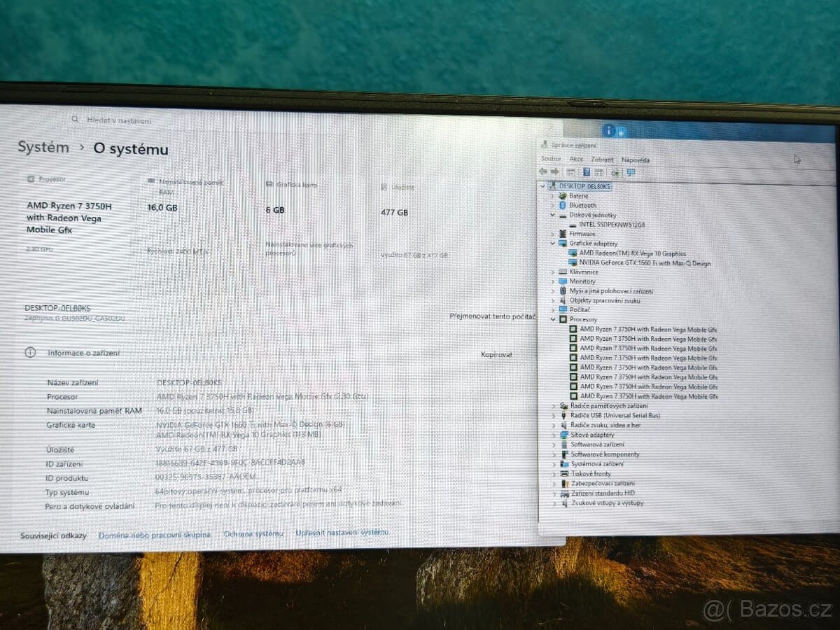
Task: Click the blue Help icon in Device Manager toolbar
Action: point(587,171)
